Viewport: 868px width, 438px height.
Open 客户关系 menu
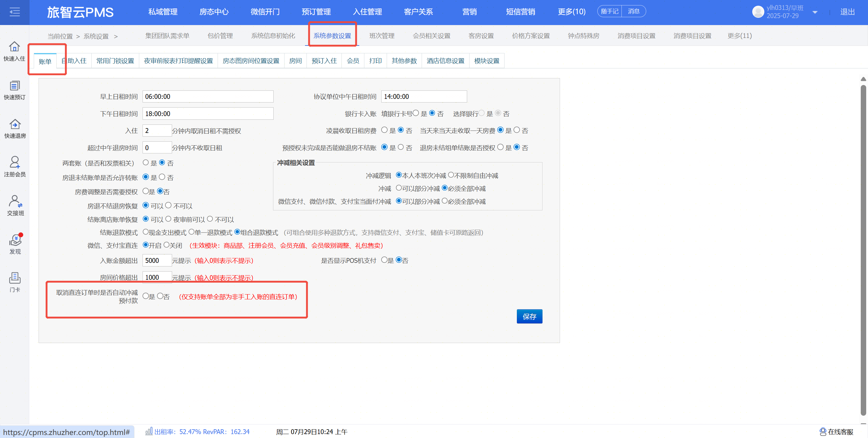tap(418, 12)
